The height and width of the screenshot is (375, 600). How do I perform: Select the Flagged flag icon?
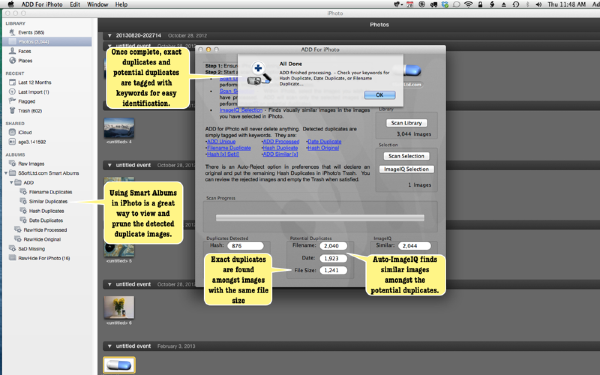(12, 101)
